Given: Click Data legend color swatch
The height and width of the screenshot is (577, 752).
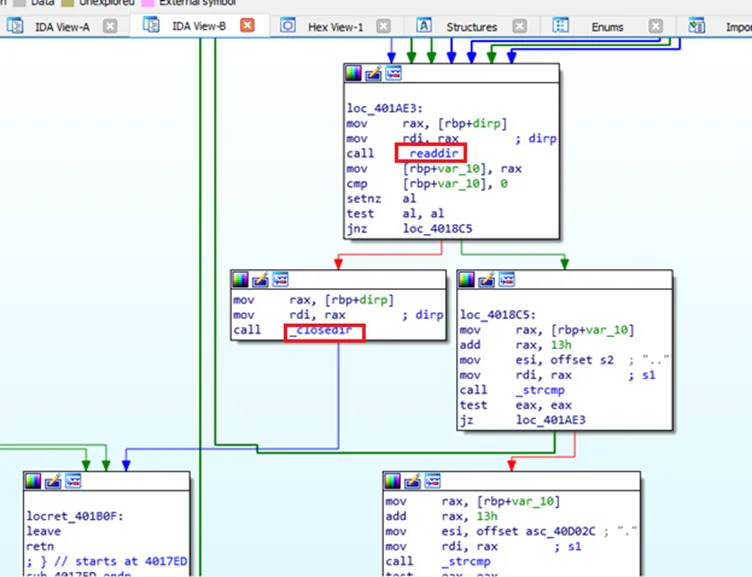Looking at the screenshot, I should click(x=20, y=2).
